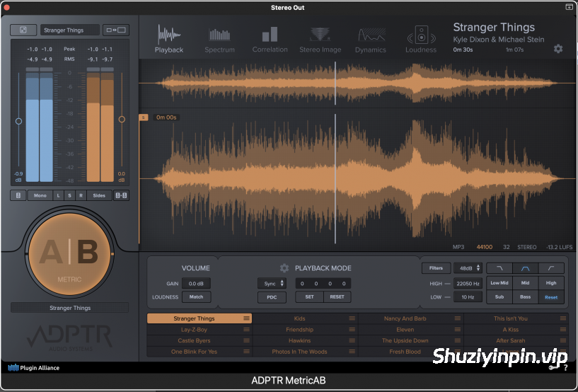This screenshot has width=578, height=392.
Task: Click the blue Reset filter button
Action: click(x=551, y=297)
